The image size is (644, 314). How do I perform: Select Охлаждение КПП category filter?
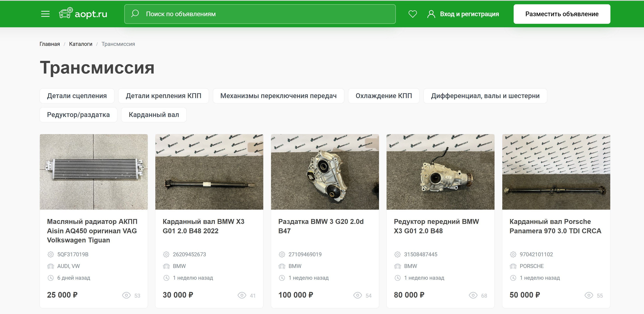(383, 96)
